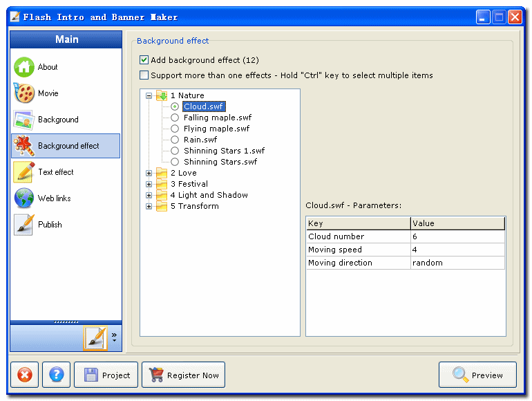
Task: Expand the 2 Love folder
Action: tap(149, 173)
